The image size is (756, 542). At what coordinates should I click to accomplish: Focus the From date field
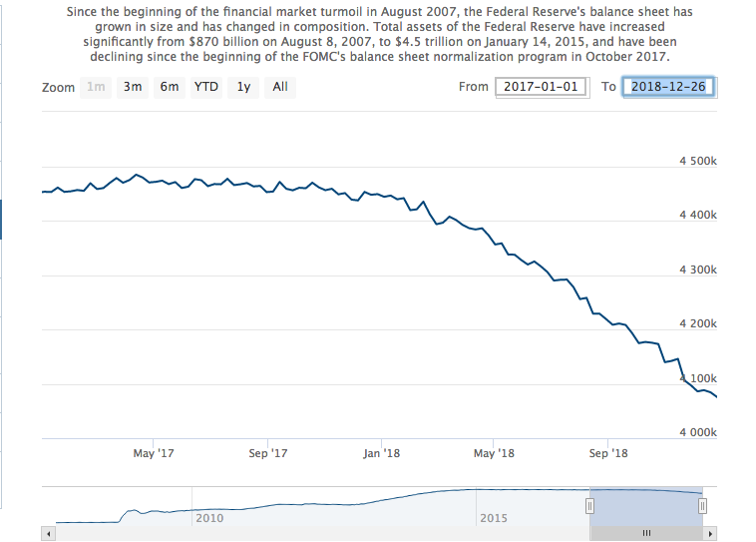[x=539, y=87]
